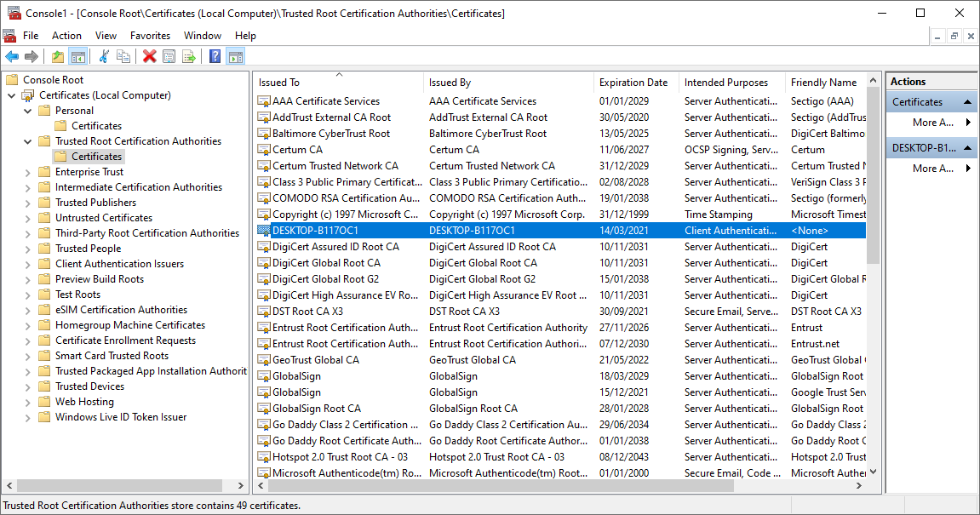Expand the Untrusted Certificates node
Screen dimensions: 980x515
[27, 218]
